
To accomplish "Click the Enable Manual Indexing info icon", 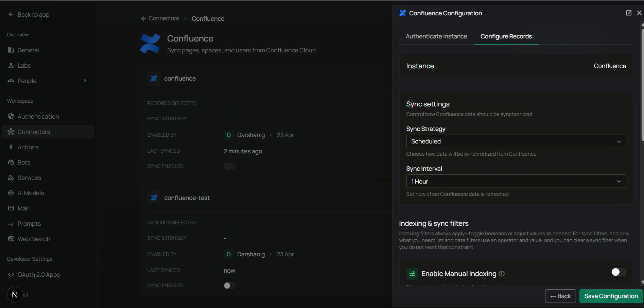I will click(x=502, y=274).
